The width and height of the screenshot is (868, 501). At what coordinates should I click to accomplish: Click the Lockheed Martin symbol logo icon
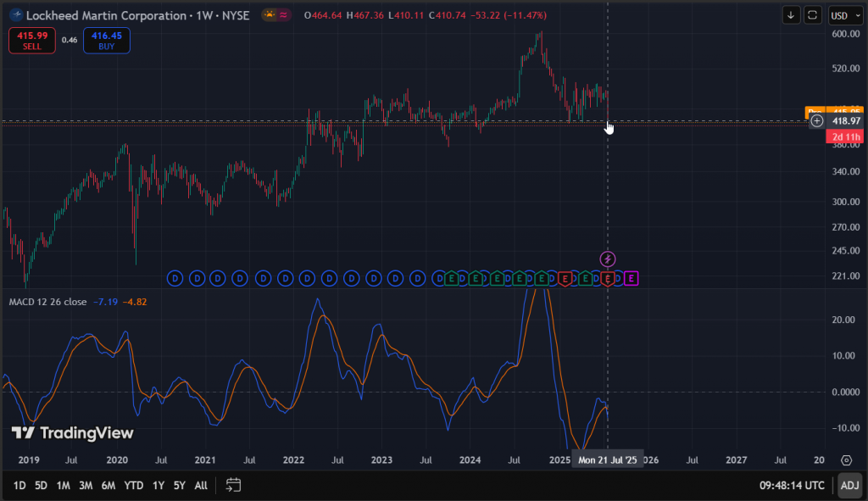tap(16, 15)
